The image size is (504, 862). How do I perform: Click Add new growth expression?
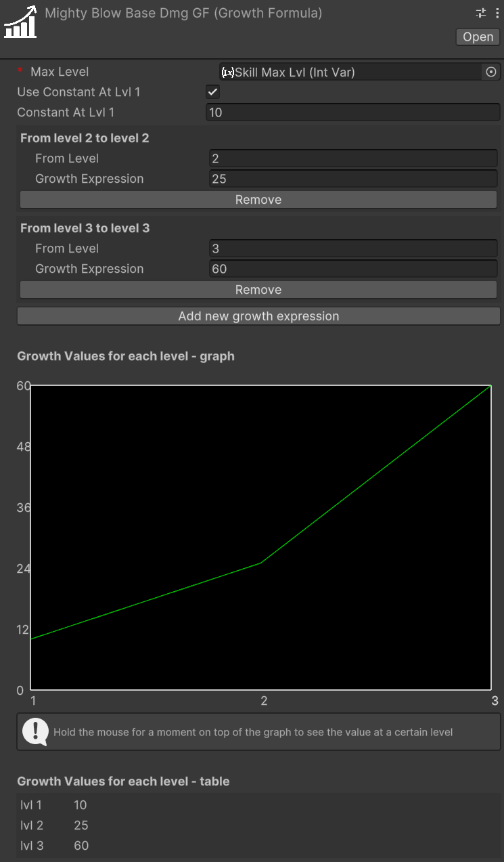(258, 316)
